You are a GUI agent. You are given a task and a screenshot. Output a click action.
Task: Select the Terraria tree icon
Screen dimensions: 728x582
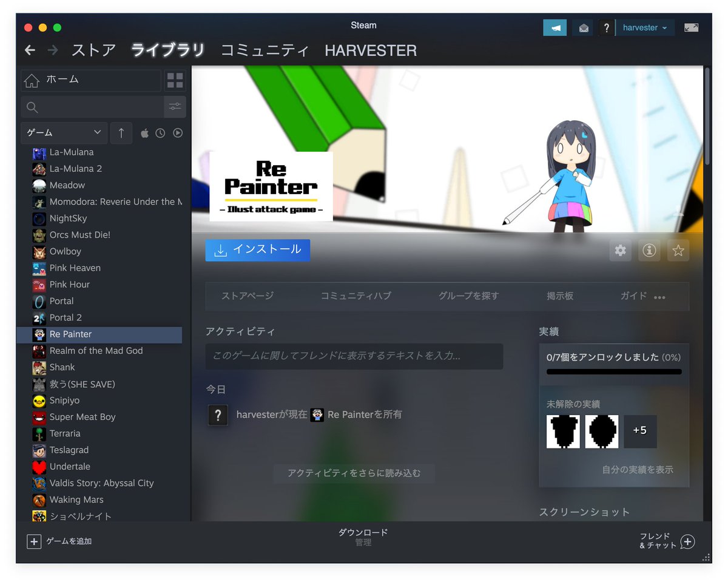pos(39,434)
